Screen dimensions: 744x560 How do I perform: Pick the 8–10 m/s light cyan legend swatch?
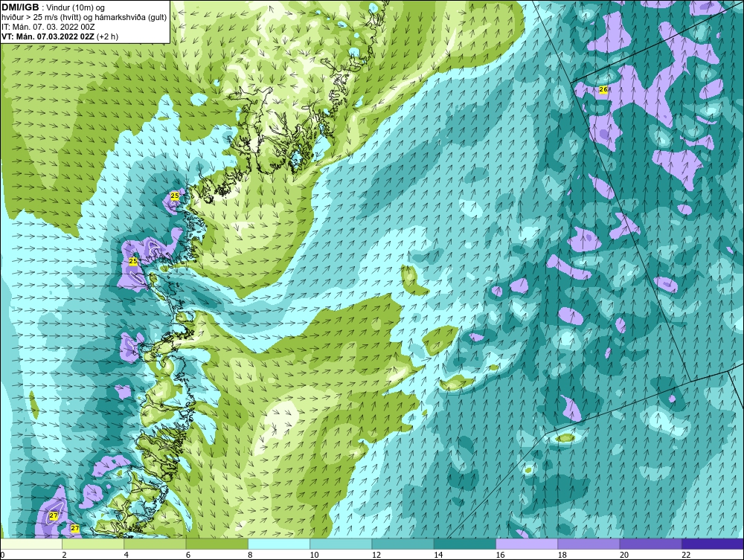279,544
